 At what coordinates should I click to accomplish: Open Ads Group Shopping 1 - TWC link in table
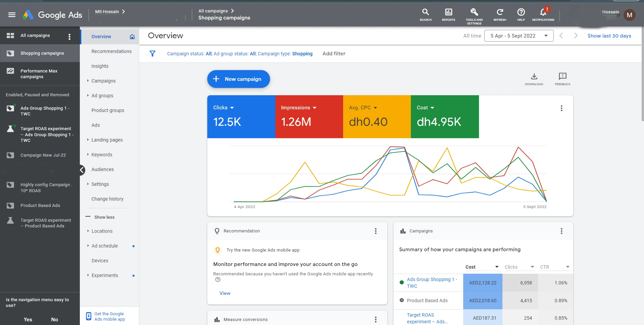point(432,283)
